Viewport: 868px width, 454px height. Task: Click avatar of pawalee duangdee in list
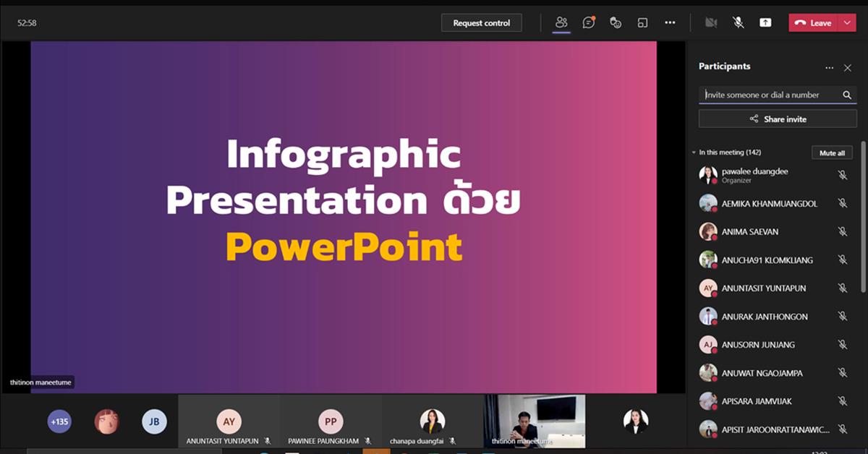click(x=708, y=175)
